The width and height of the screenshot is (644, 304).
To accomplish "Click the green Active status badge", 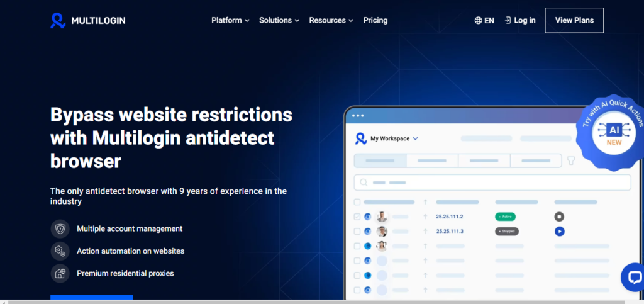I will (505, 217).
